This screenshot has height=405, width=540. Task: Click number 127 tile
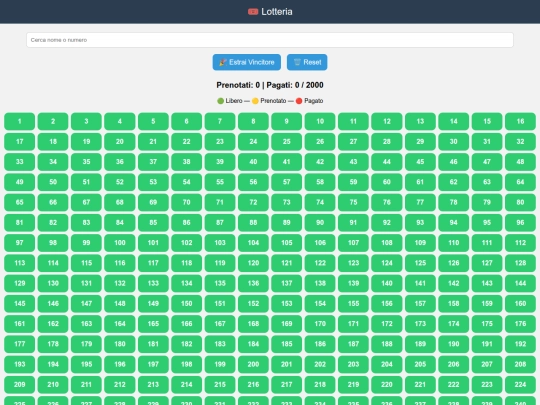click(487, 263)
